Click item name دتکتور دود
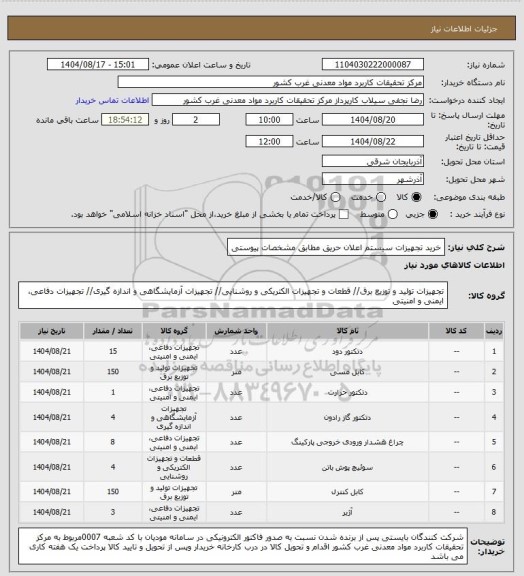The image size is (524, 576). point(347,352)
